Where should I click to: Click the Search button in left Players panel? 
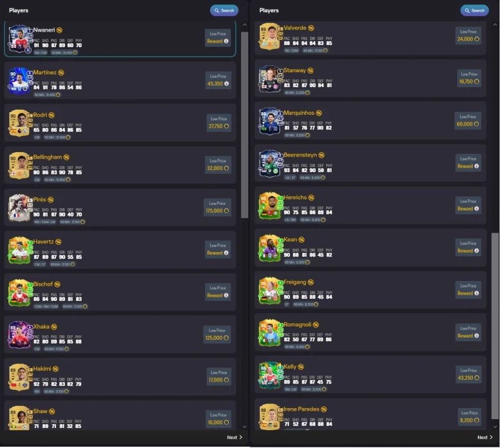tap(224, 11)
